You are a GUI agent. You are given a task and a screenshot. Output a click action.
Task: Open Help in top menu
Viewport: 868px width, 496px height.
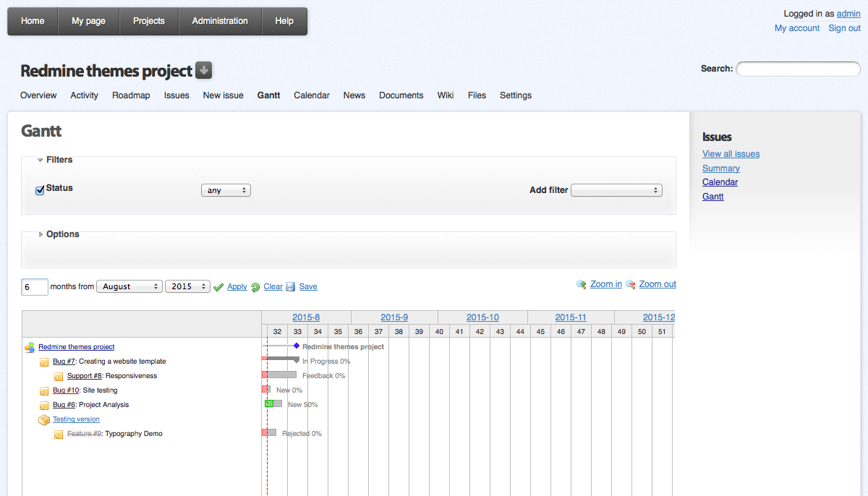(x=284, y=21)
